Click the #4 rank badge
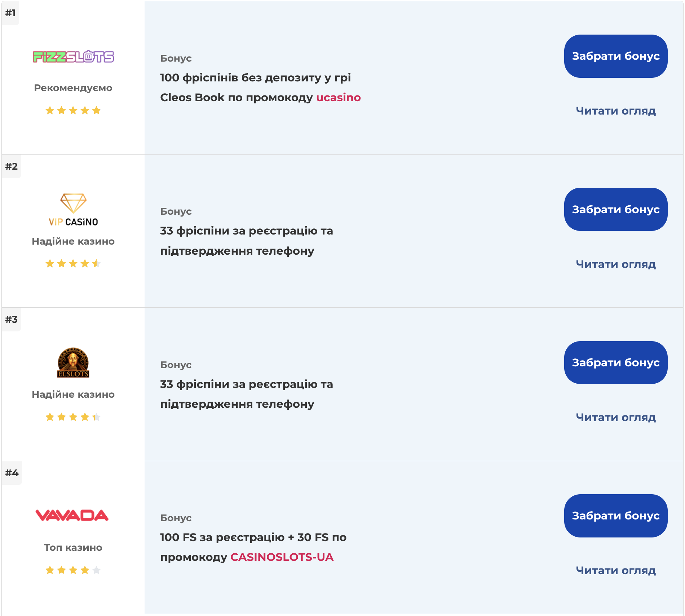 12,473
